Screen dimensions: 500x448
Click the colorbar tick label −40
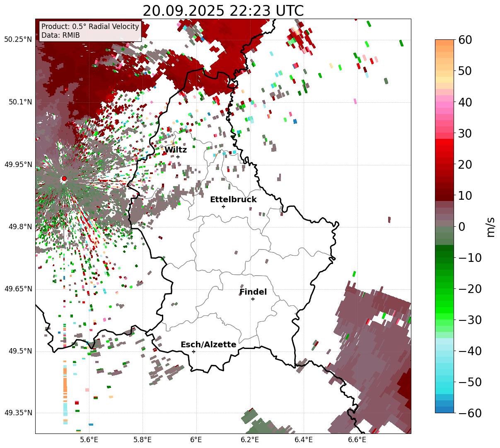coord(470,351)
